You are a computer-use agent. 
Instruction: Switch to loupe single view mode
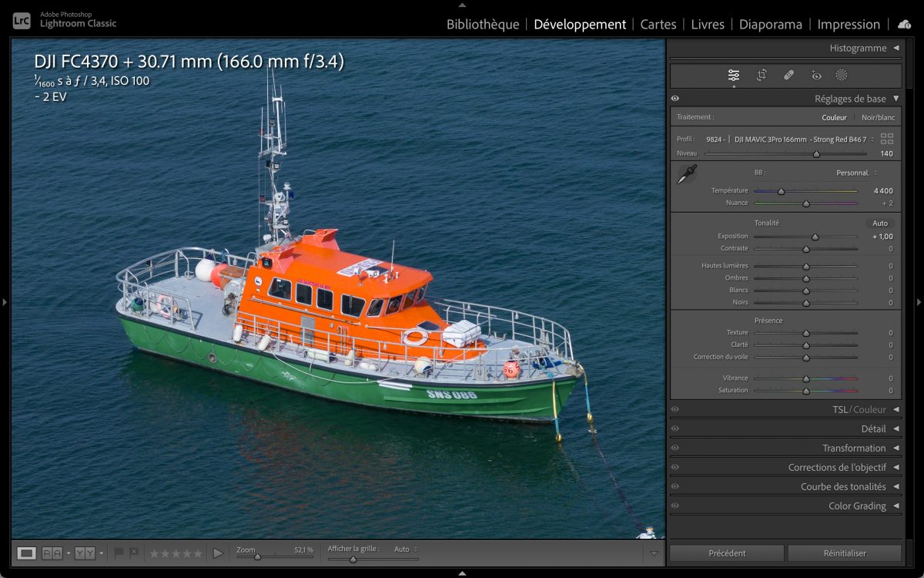[x=27, y=553]
